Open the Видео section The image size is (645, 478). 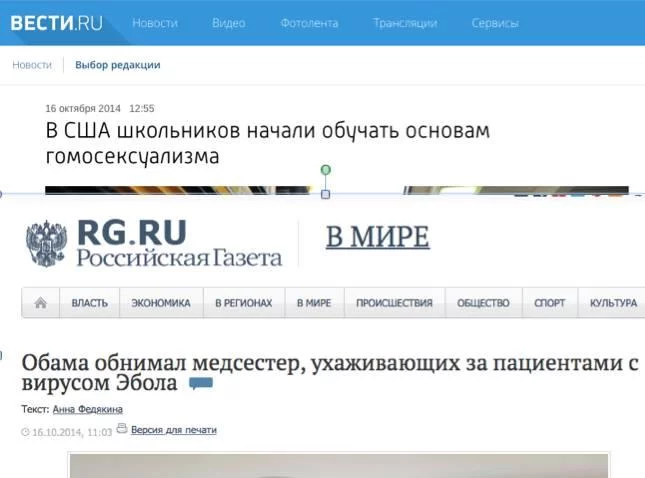229,23
